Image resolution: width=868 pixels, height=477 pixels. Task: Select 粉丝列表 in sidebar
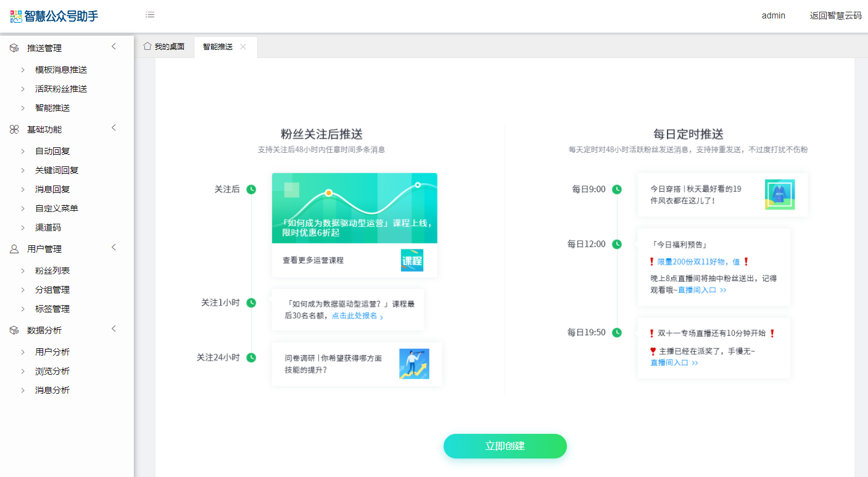pyautogui.click(x=52, y=271)
